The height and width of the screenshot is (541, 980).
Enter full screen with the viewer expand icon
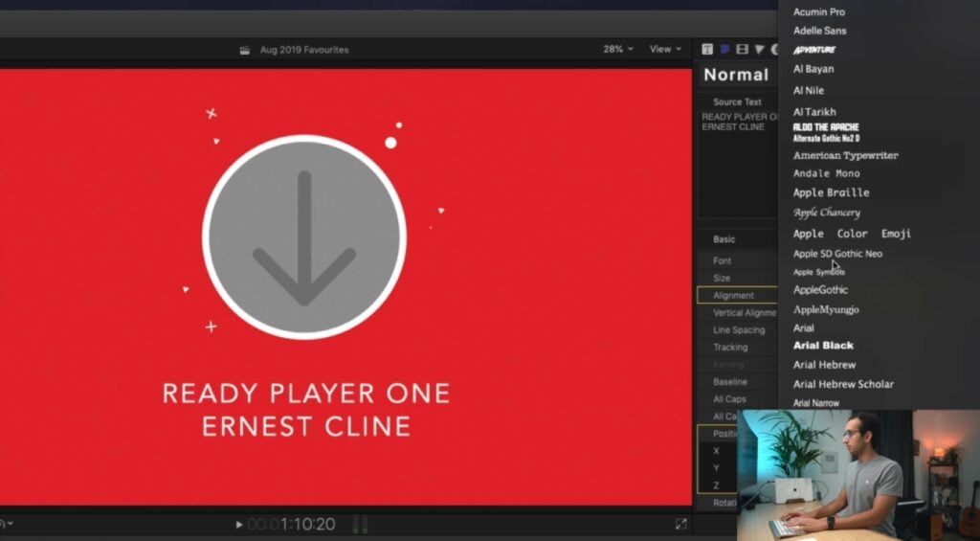(680, 524)
